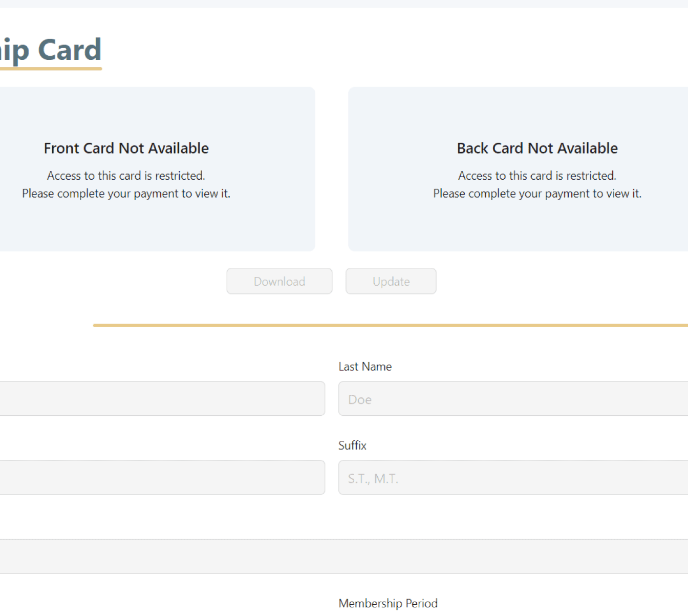Click the input field left of Suffix
This screenshot has height=616, width=688.
(x=161, y=477)
